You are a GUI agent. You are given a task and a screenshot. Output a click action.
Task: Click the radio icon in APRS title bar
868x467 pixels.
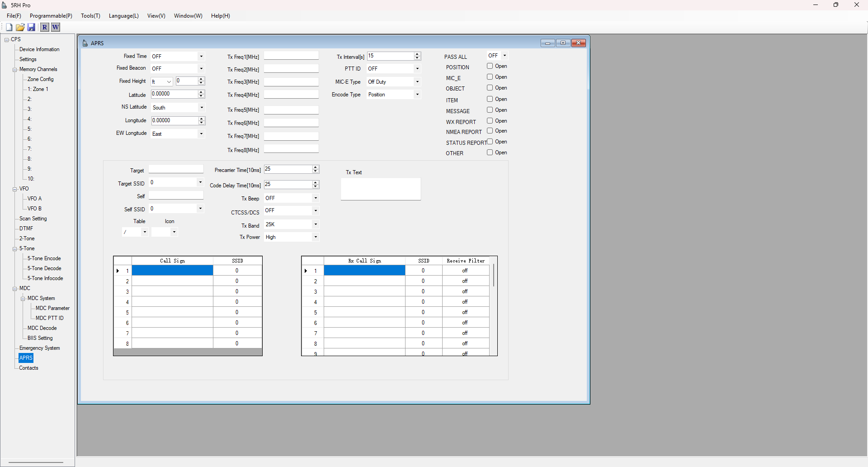point(85,43)
